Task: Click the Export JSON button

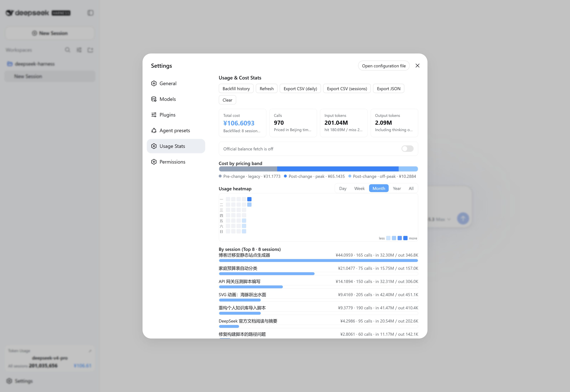Action: pyautogui.click(x=389, y=89)
